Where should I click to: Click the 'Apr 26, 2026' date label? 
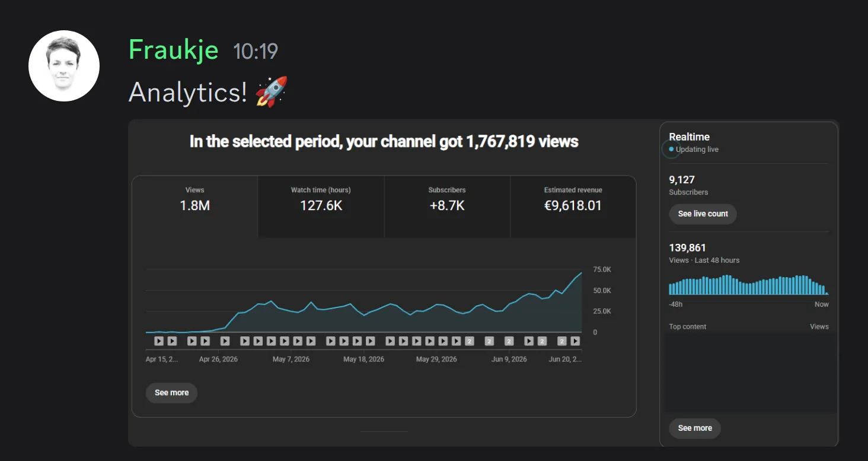(x=219, y=360)
